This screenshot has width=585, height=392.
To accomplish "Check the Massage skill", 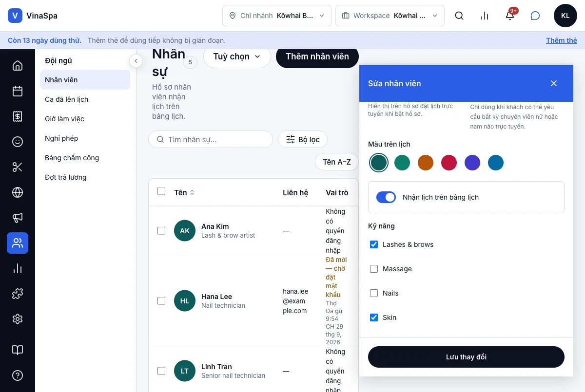I will [x=374, y=269].
